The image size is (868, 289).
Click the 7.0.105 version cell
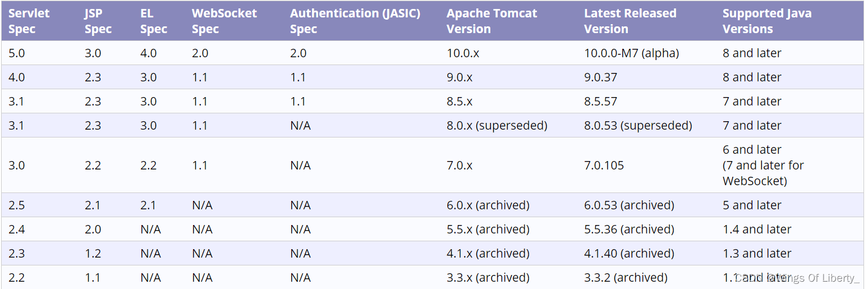tap(604, 166)
